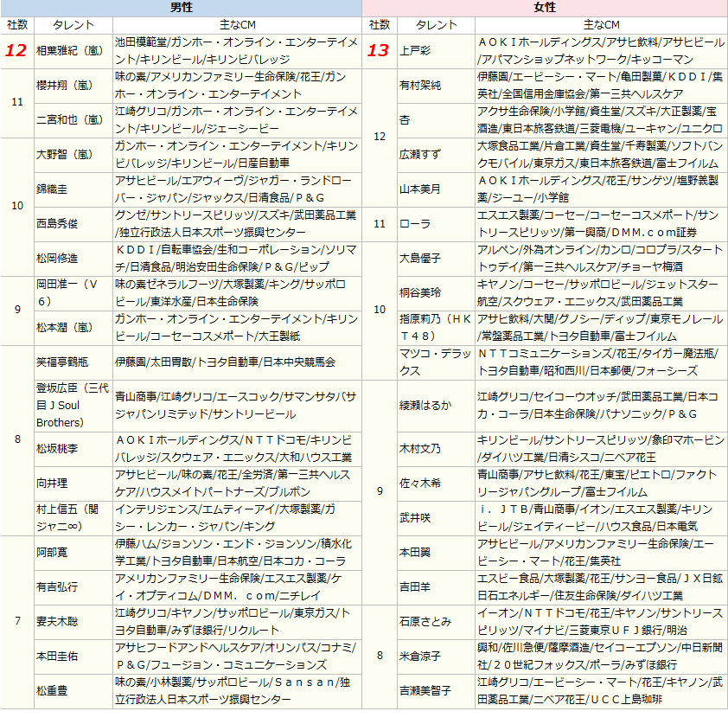This screenshot has height=724, width=728.
Task: Click talent name 松本潤（嵐）
Action: [x=65, y=328]
